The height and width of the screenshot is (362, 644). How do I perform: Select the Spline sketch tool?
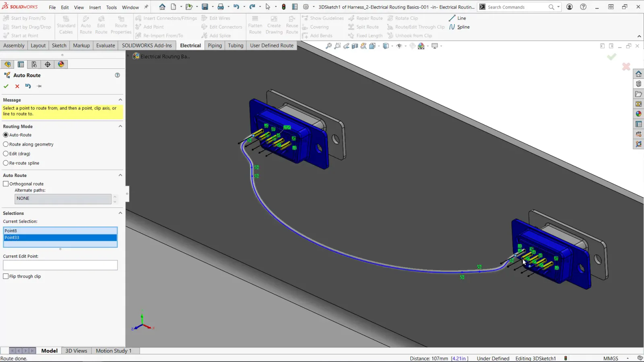459,27
